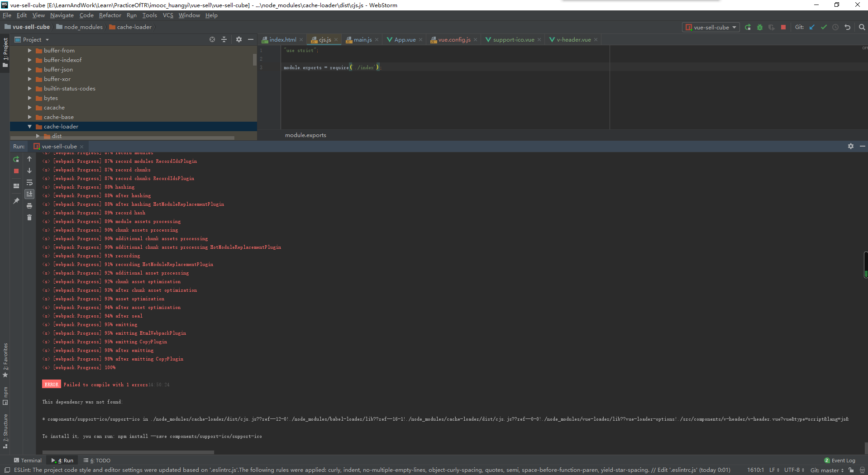Stop the process via toolbar red square

click(783, 27)
